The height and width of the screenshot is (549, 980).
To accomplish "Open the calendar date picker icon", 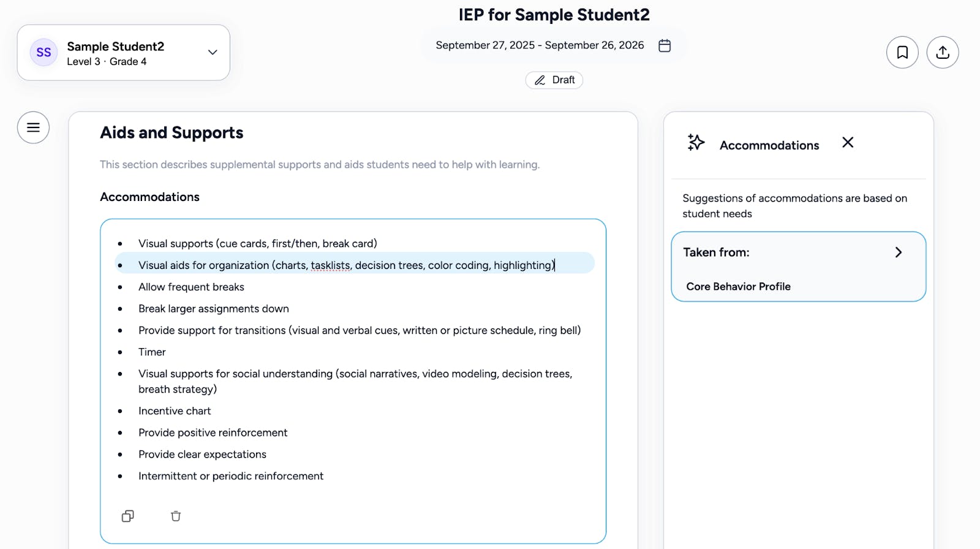I will (665, 46).
